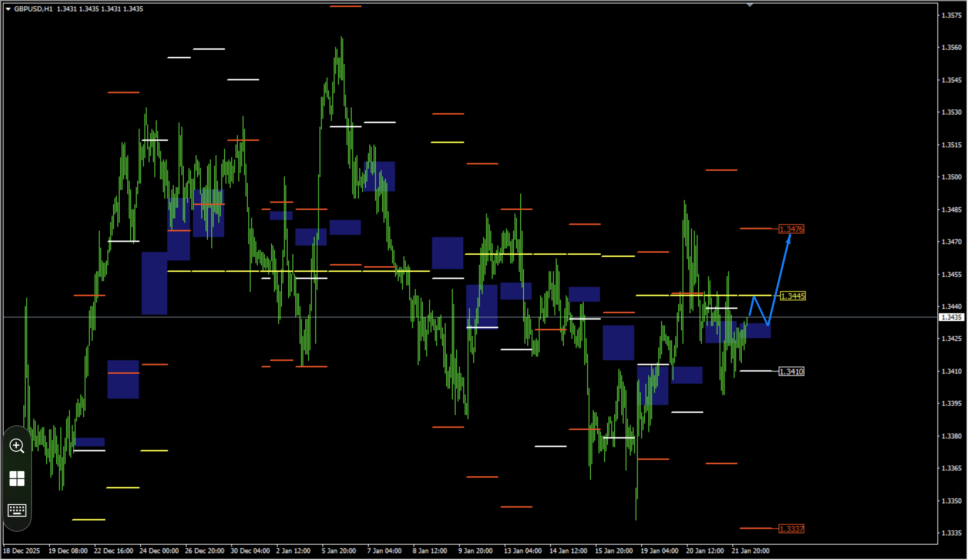The height and width of the screenshot is (560, 968).
Task: Click the 1.3395 price axis value
Action: [951, 404]
